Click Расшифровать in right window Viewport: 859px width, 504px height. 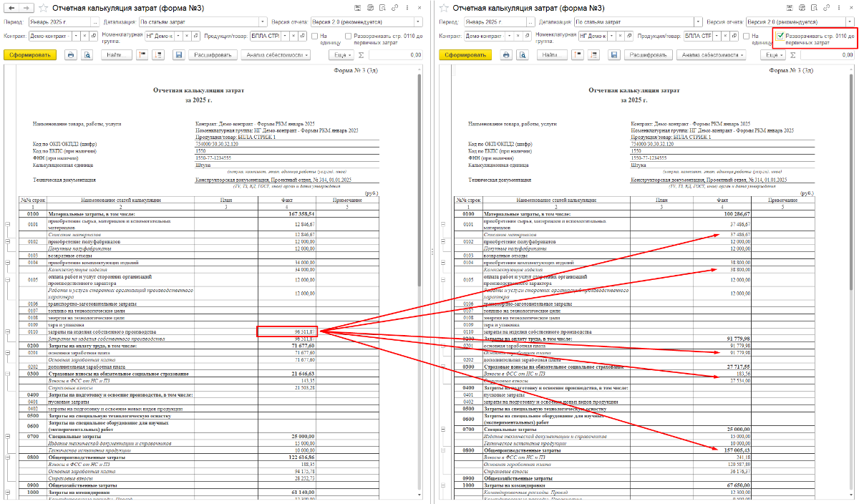(x=647, y=54)
